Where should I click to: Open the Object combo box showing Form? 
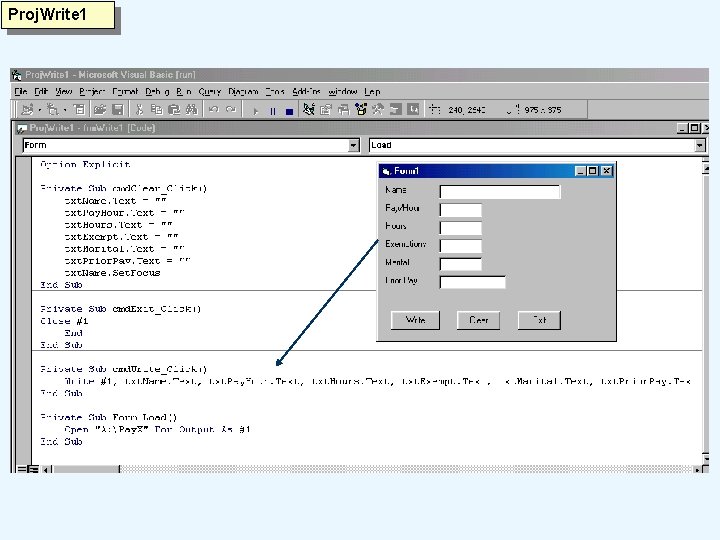coord(191,146)
